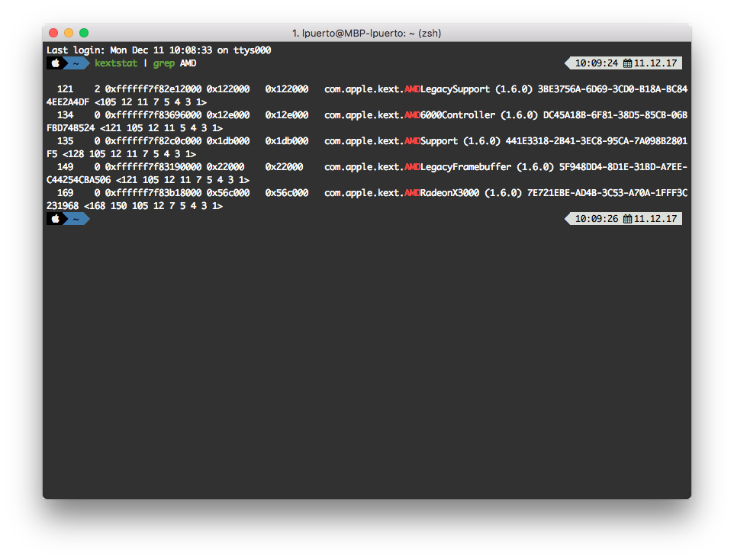734x560 pixels.
Task: Click the date '11.12.17' in last prompt
Action: click(x=655, y=219)
